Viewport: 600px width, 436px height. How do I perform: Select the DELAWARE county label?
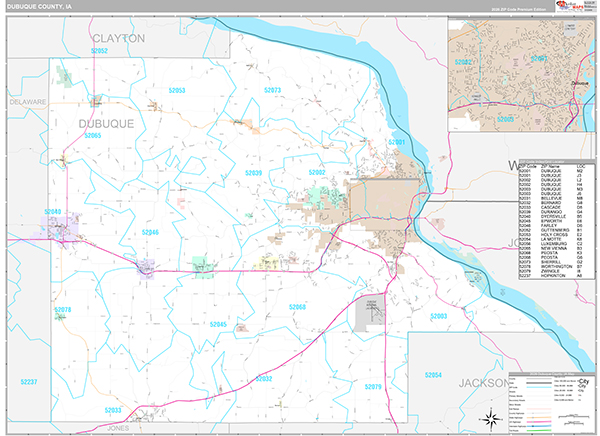[x=28, y=102]
